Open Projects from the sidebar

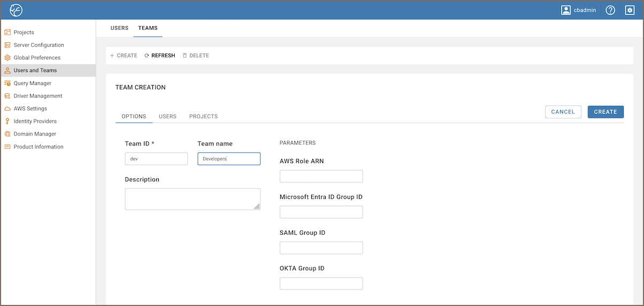[24, 33]
